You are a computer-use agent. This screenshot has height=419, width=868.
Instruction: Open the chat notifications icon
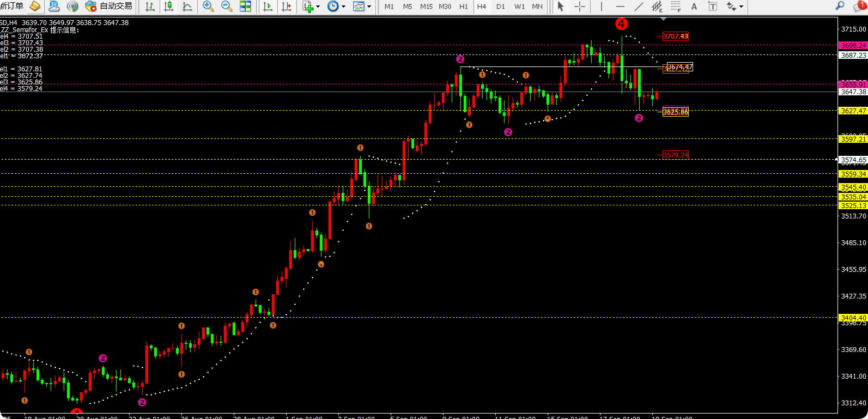click(x=859, y=6)
